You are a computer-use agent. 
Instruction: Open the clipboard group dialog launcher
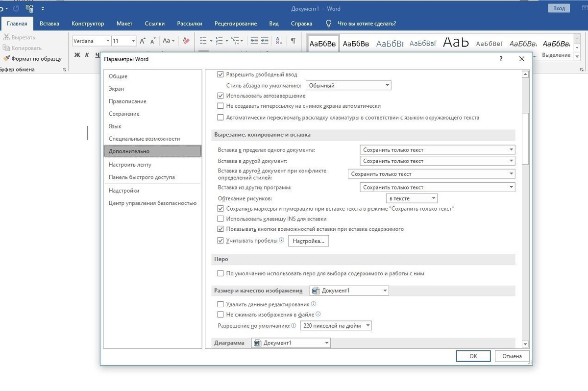[x=64, y=70]
